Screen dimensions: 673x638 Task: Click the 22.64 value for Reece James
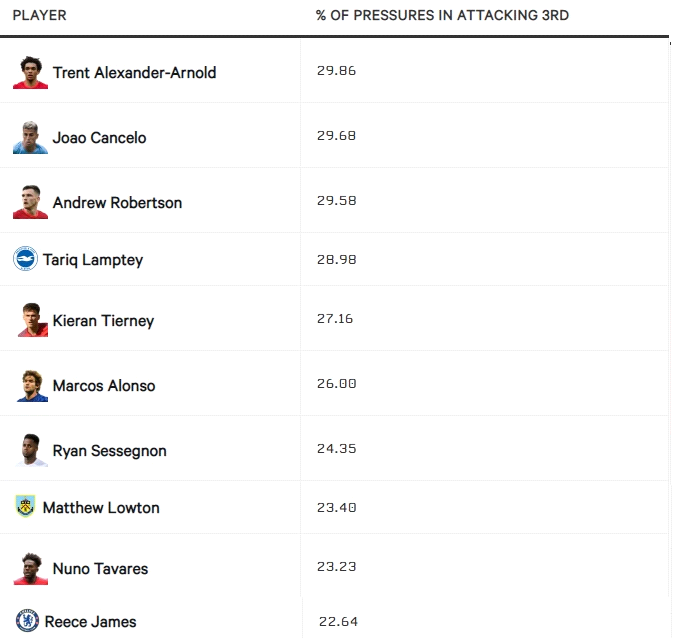click(338, 622)
